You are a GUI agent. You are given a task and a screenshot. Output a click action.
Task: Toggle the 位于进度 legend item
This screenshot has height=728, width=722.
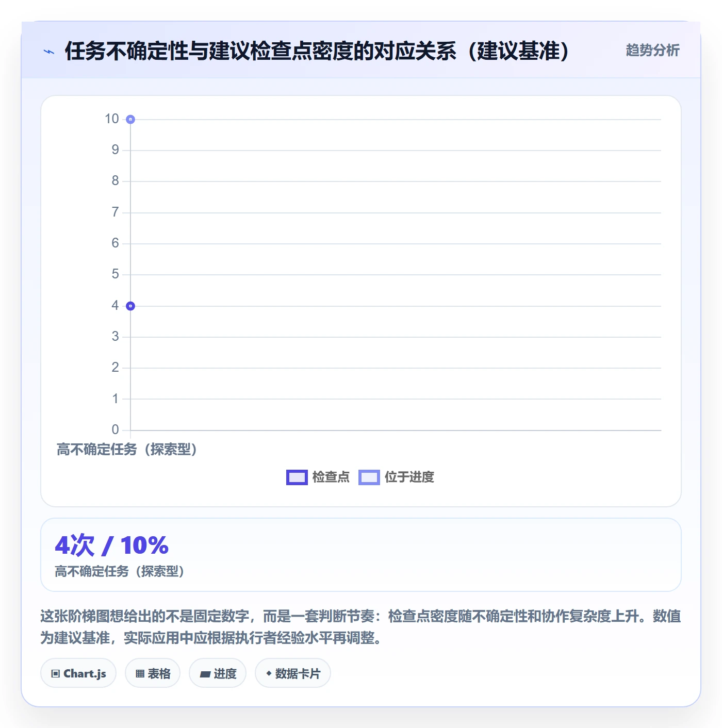tap(396, 477)
